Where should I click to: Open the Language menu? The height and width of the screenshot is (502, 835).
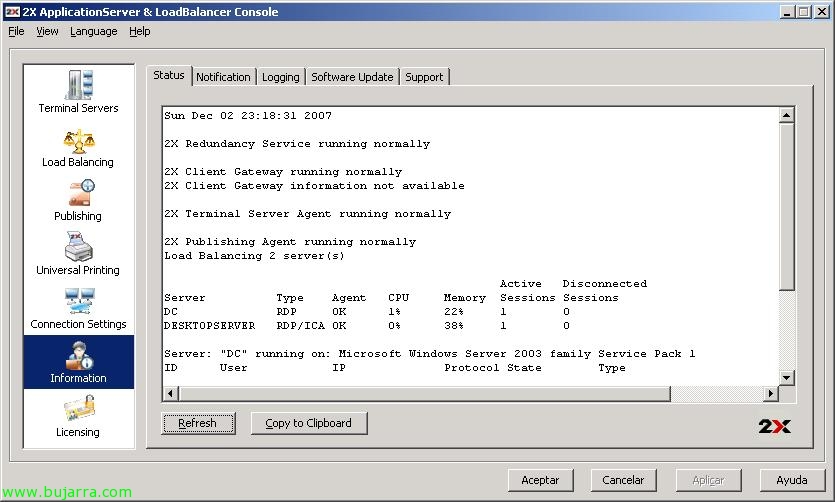pos(93,31)
